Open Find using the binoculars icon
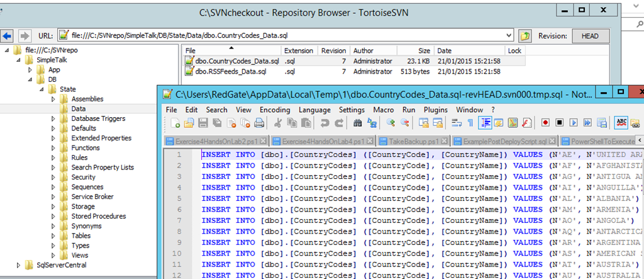Image resolution: width=644 pixels, height=279 pixels. tap(358, 123)
